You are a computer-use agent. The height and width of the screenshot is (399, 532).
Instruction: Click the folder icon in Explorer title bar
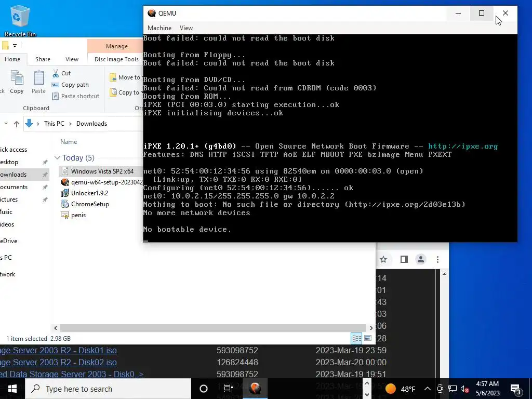pos(5,46)
